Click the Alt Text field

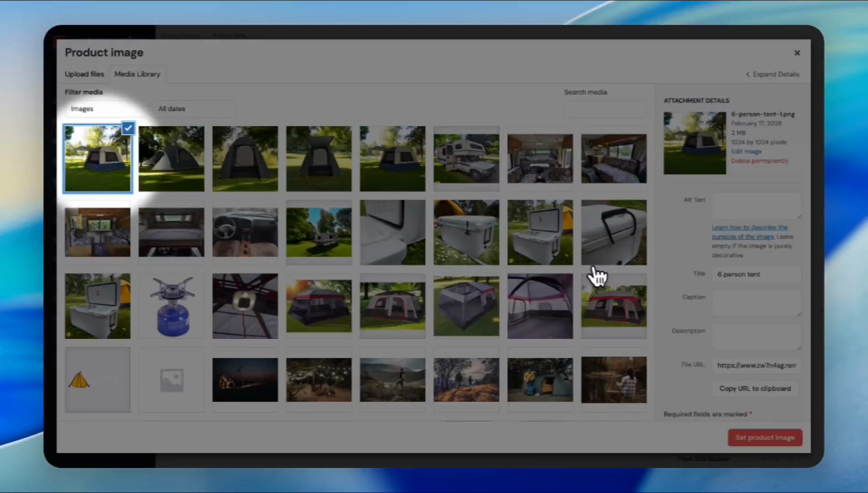756,205
